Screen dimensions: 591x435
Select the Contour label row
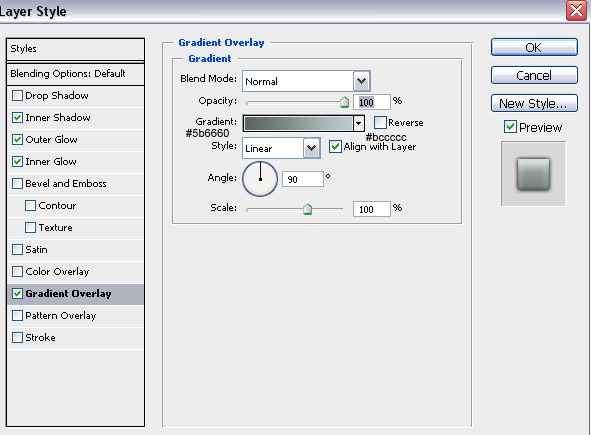click(75, 205)
